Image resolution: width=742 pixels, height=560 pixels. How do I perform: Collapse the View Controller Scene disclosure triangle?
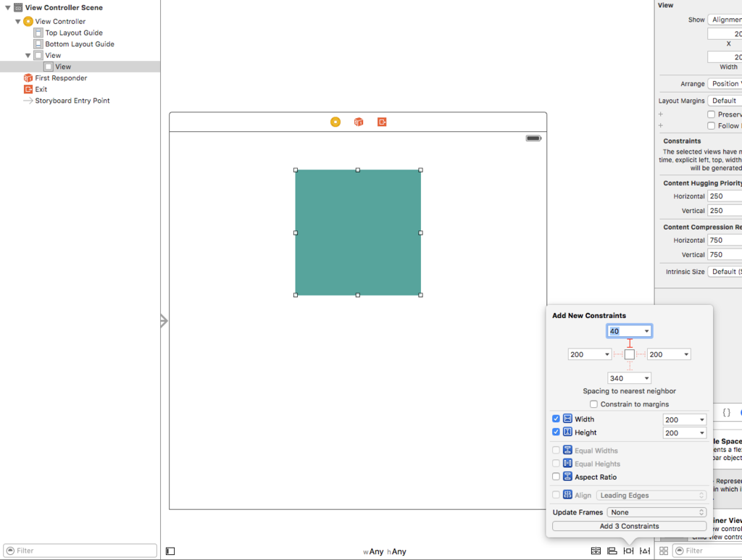(x=7, y=7)
